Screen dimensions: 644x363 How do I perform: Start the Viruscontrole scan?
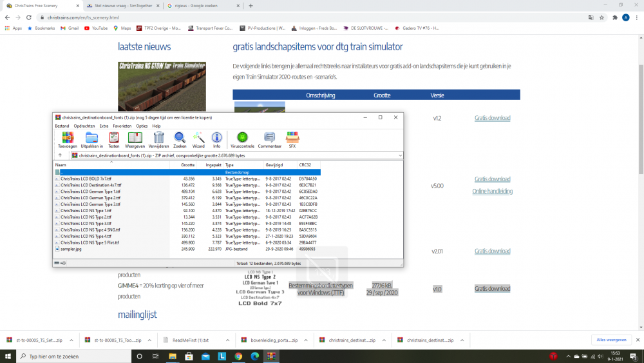pos(242,138)
